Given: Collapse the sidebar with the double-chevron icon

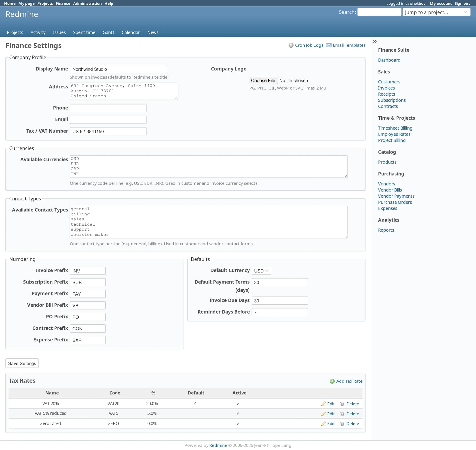Looking at the screenshot, I should click(x=375, y=41).
